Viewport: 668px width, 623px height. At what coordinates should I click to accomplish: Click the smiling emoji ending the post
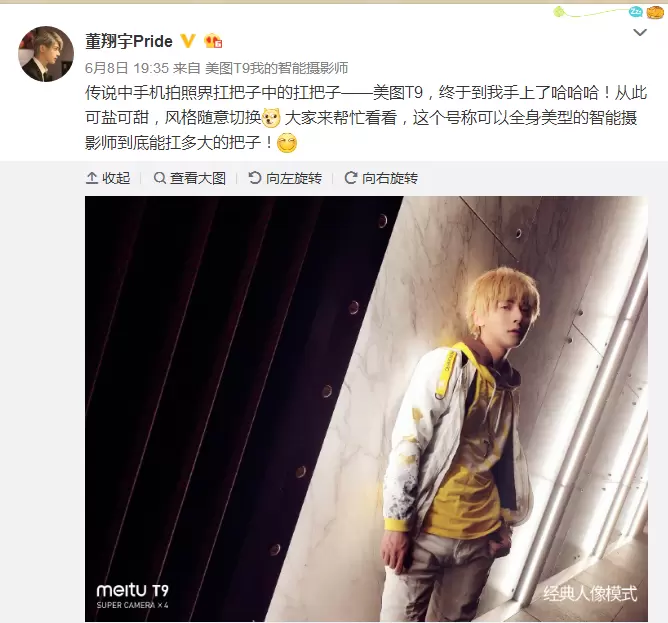tap(287, 143)
